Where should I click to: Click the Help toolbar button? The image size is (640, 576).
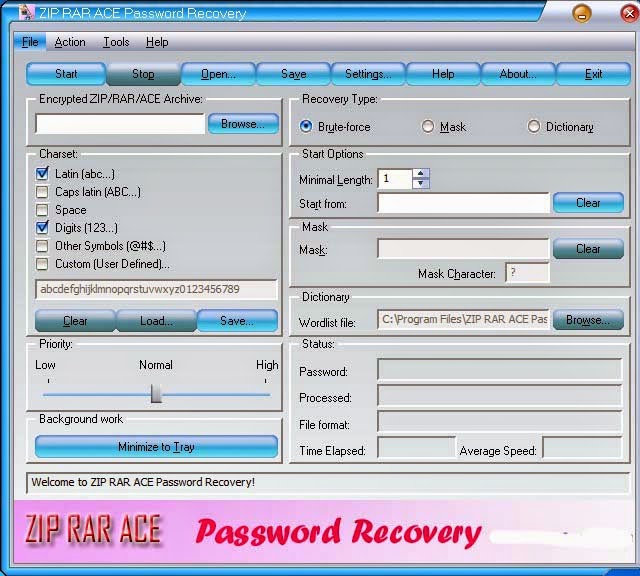coord(443,74)
